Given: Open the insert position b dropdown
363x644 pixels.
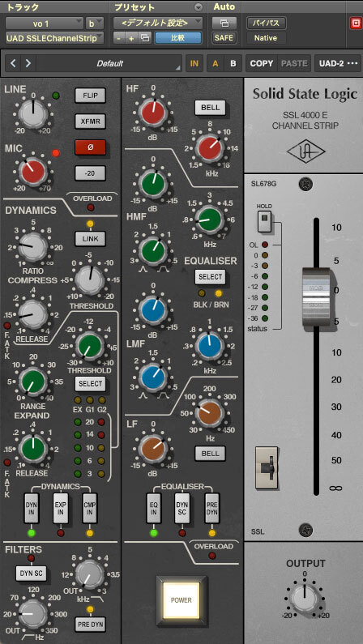Looking at the screenshot, I should click(95, 23).
